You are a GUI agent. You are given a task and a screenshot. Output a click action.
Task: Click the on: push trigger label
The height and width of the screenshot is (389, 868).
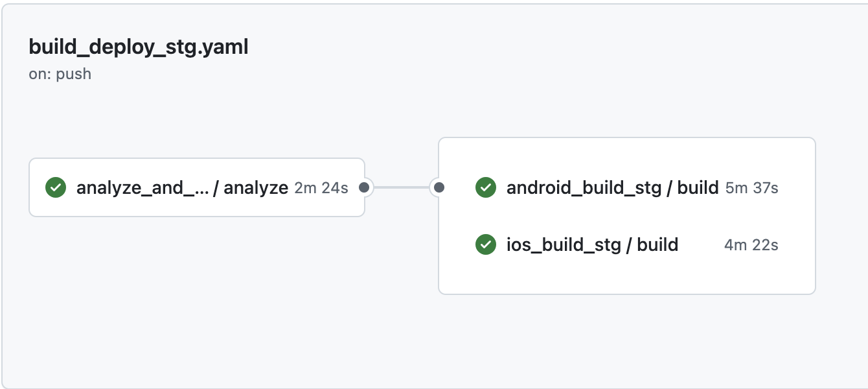click(60, 73)
